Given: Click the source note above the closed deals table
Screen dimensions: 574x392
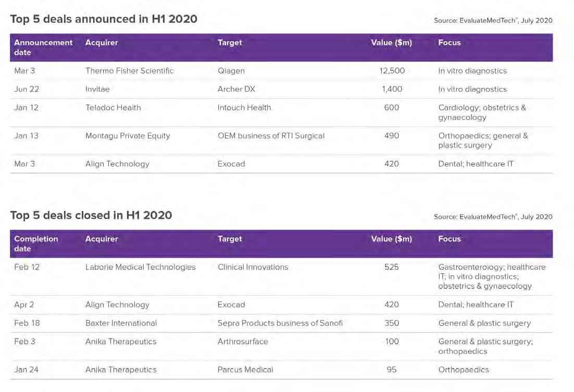Looking at the screenshot, I should (493, 217).
